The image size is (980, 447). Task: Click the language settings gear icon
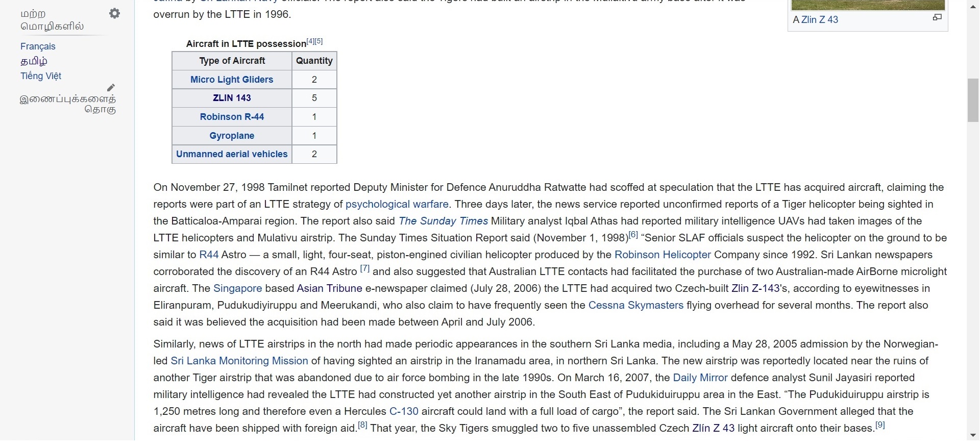[115, 14]
